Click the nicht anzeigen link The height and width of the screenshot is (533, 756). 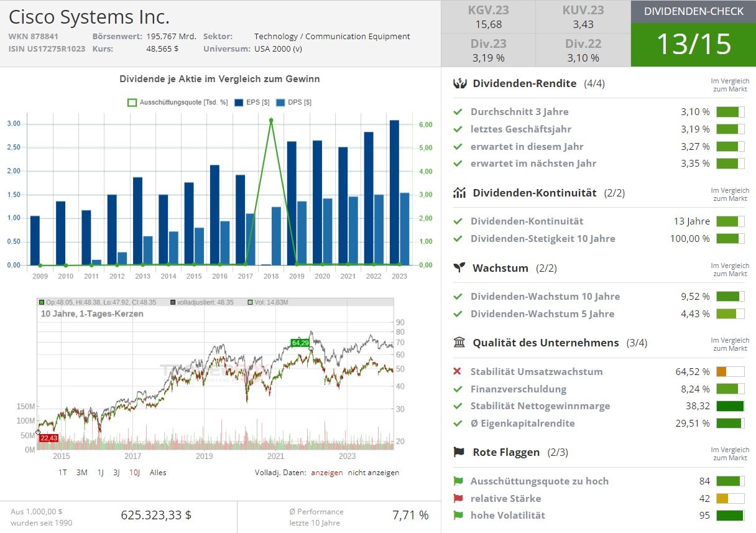(373, 473)
